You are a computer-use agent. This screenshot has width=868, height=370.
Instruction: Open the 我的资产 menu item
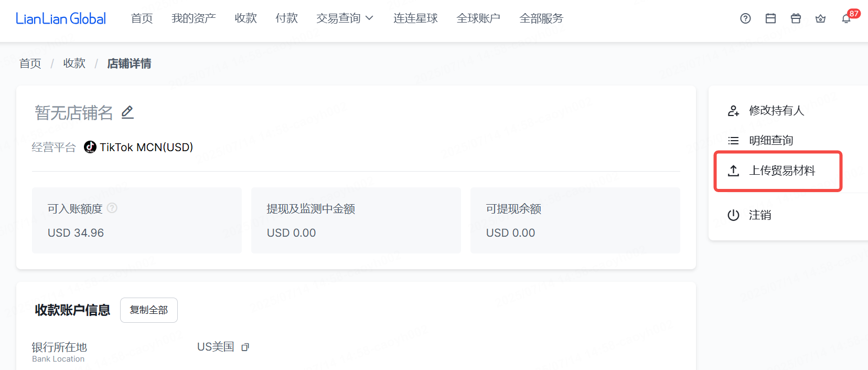[x=194, y=18]
